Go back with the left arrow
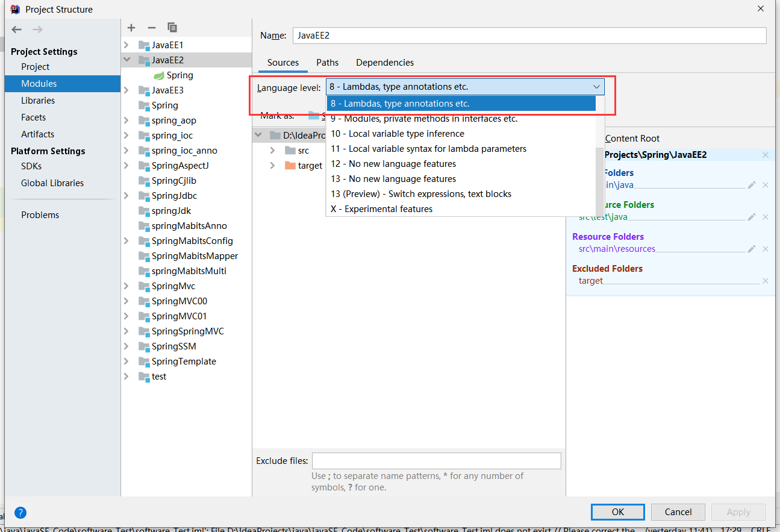This screenshot has height=532, width=780. click(17, 30)
